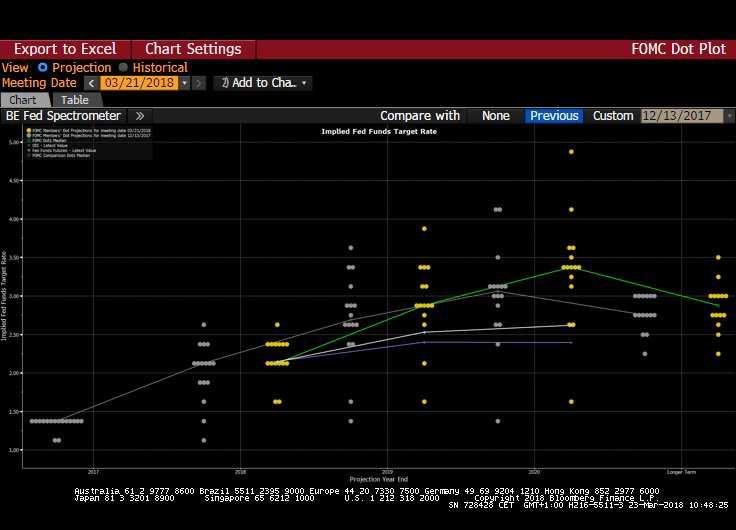Click the 03/21/2018 meeting date field

(x=139, y=83)
